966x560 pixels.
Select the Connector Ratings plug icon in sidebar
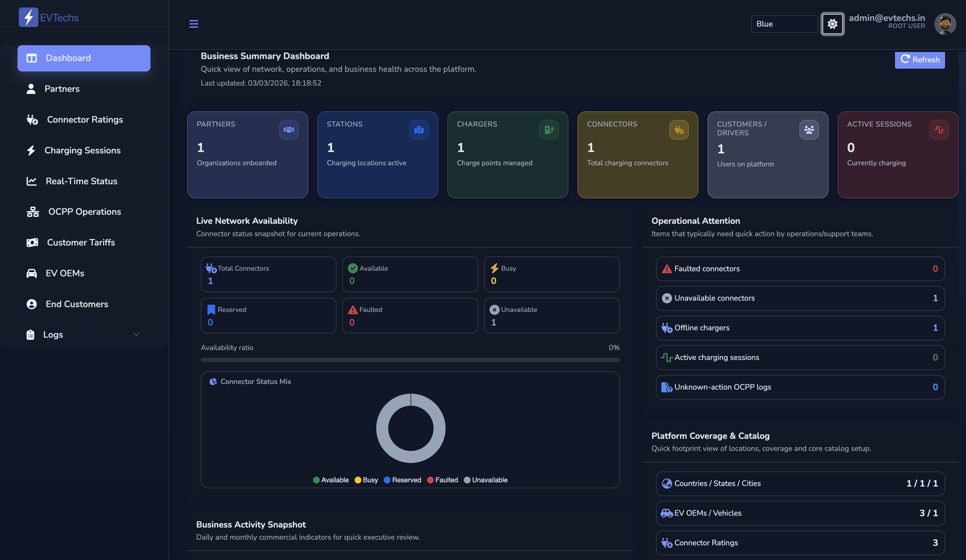[x=33, y=120]
